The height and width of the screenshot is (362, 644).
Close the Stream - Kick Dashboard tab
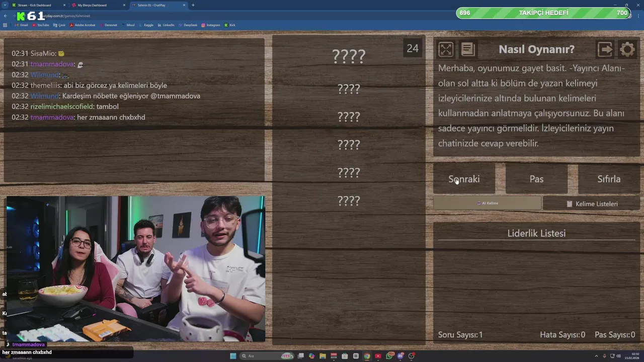(x=64, y=5)
